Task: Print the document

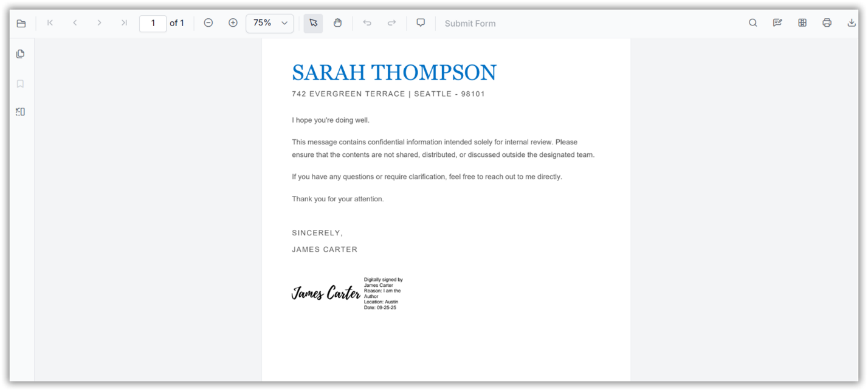Action: click(827, 22)
